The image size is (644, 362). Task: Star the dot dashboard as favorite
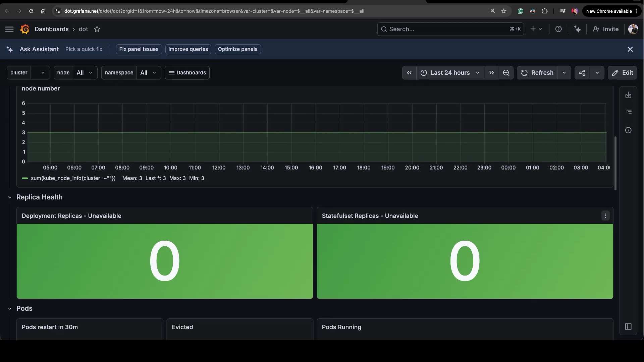click(x=97, y=29)
